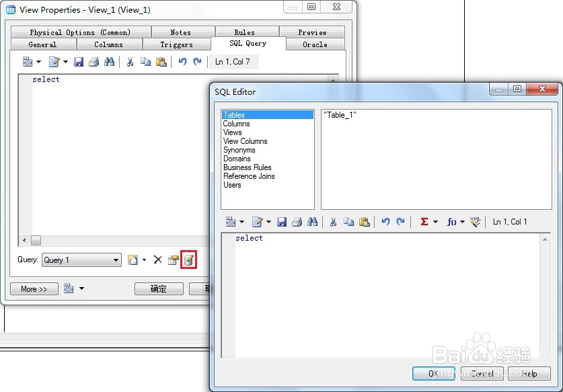Click customize menu icon beside More button

click(x=69, y=288)
